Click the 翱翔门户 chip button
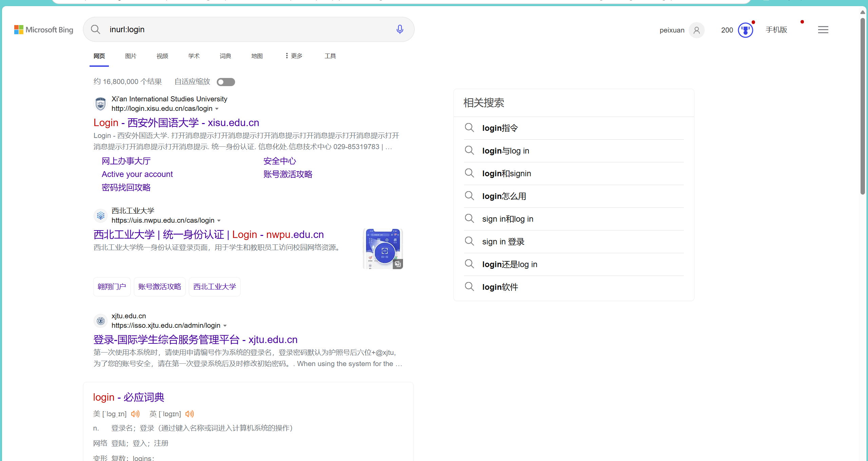The height and width of the screenshot is (461, 868). (112, 287)
